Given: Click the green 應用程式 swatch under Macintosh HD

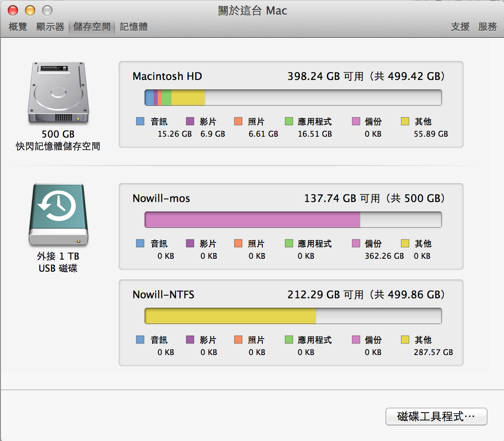Looking at the screenshot, I should coord(289,121).
